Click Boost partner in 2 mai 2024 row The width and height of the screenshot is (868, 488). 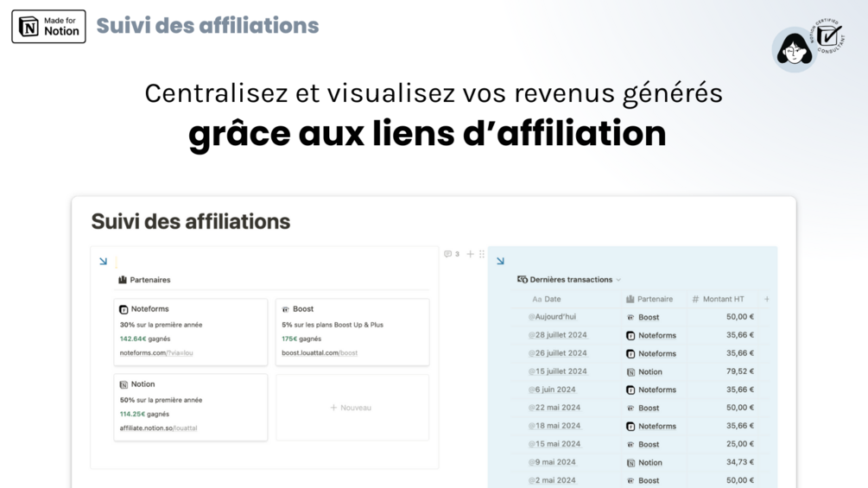[643, 481]
